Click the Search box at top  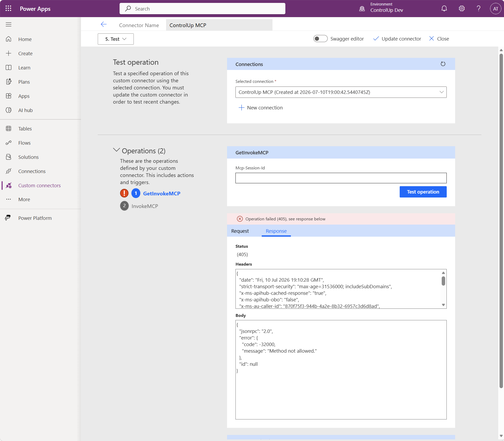tap(202, 9)
